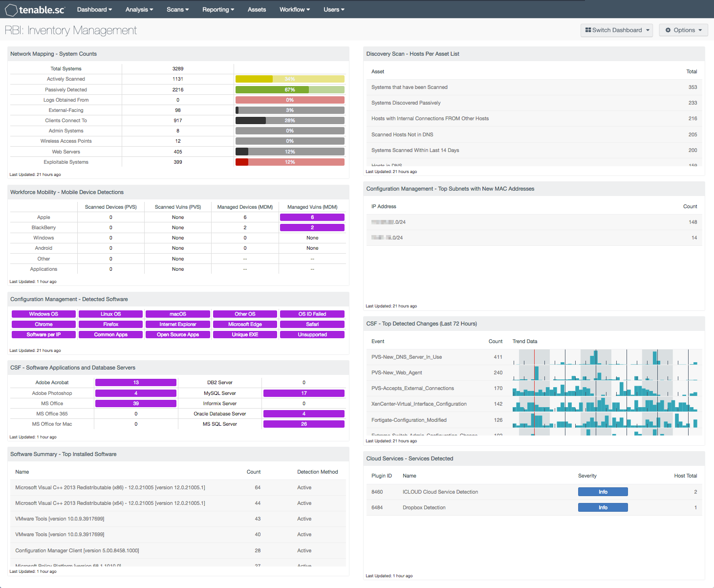Click the PVS-New_Web_Agent event

pyautogui.click(x=397, y=372)
